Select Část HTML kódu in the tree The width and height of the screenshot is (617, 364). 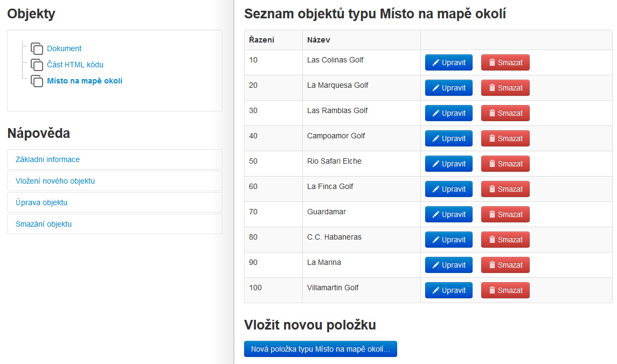pyautogui.click(x=75, y=65)
